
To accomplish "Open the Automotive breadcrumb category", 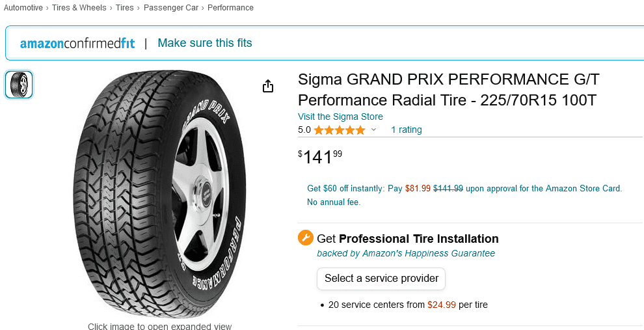I will pos(23,8).
